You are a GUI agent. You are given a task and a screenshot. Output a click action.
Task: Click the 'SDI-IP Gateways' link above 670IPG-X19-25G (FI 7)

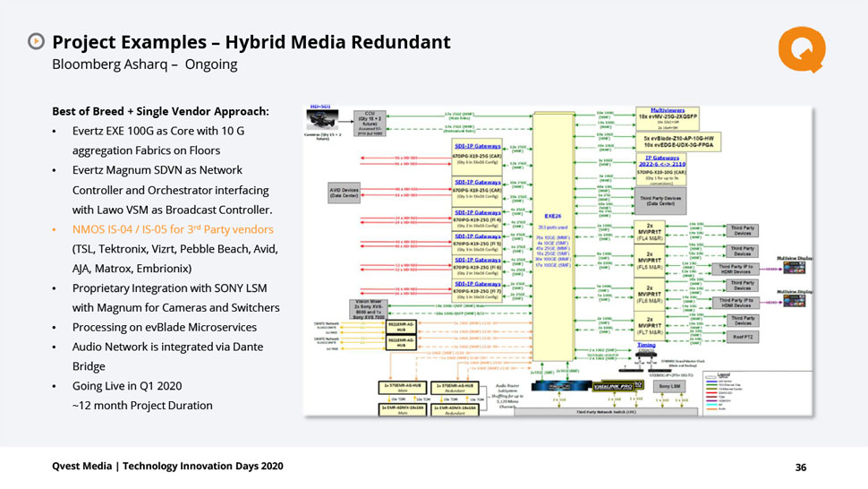(x=477, y=284)
